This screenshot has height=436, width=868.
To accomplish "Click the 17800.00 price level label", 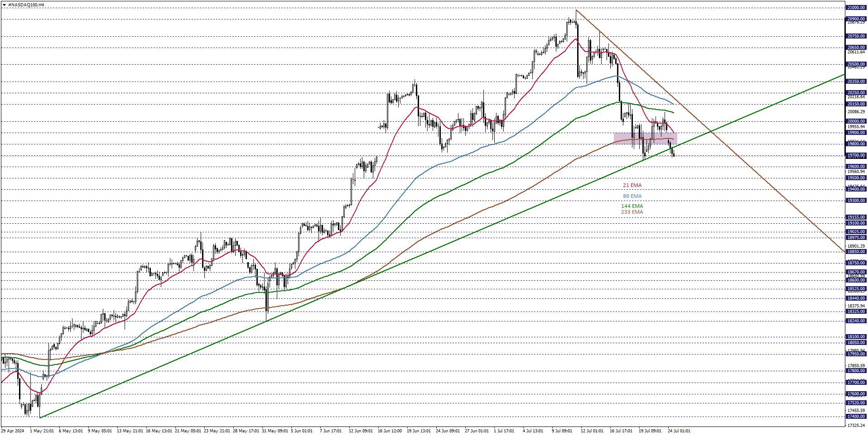I will tap(856, 371).
